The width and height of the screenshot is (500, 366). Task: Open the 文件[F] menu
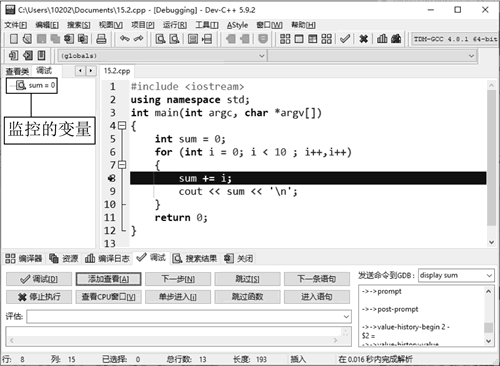16,25
